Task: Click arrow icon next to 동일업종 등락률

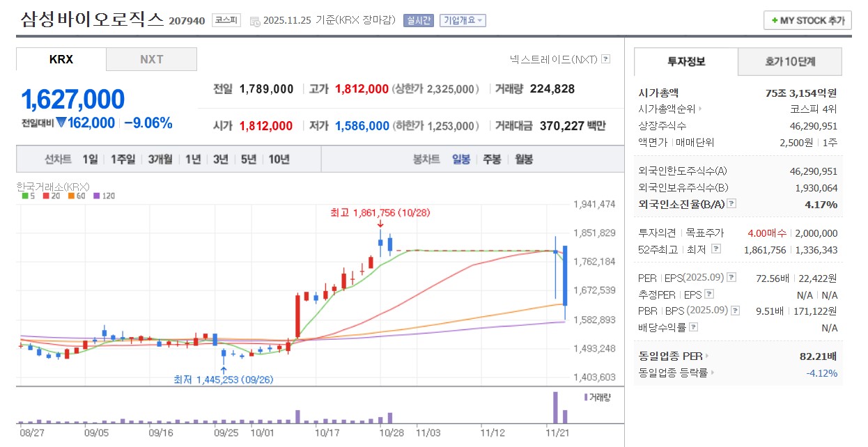Action: click(x=713, y=372)
